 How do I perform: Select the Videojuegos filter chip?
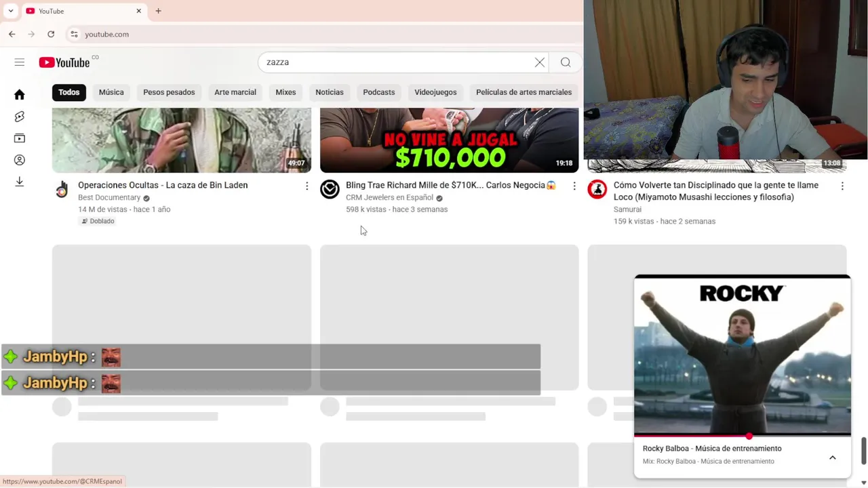pyautogui.click(x=435, y=92)
